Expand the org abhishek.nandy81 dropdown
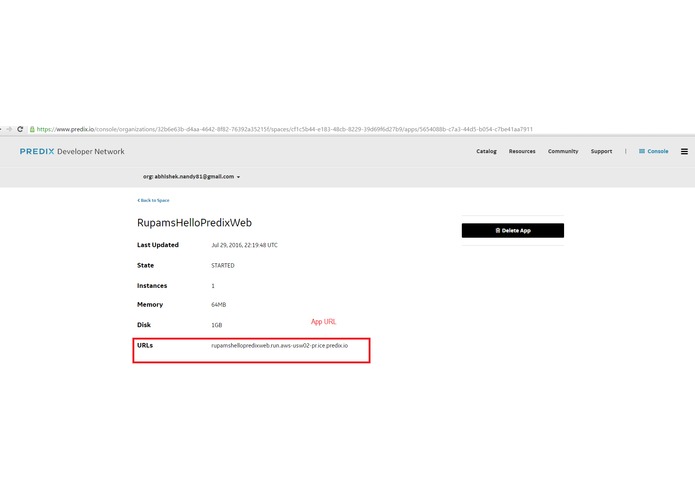The width and height of the screenshot is (695, 494). pyautogui.click(x=191, y=176)
